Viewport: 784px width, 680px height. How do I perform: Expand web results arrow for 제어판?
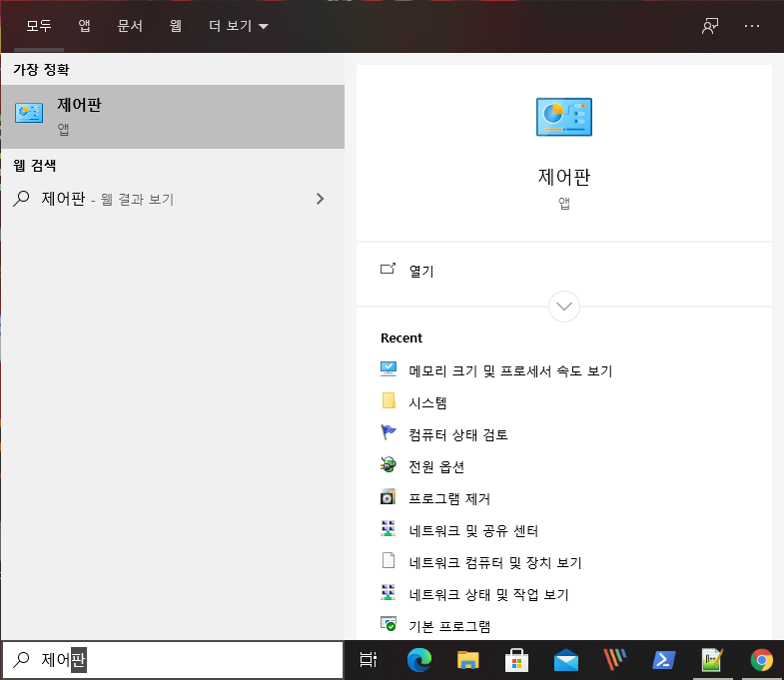(320, 199)
